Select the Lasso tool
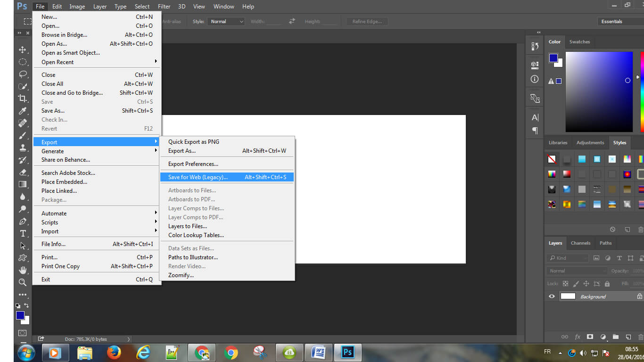The width and height of the screenshot is (644, 362). click(22, 74)
